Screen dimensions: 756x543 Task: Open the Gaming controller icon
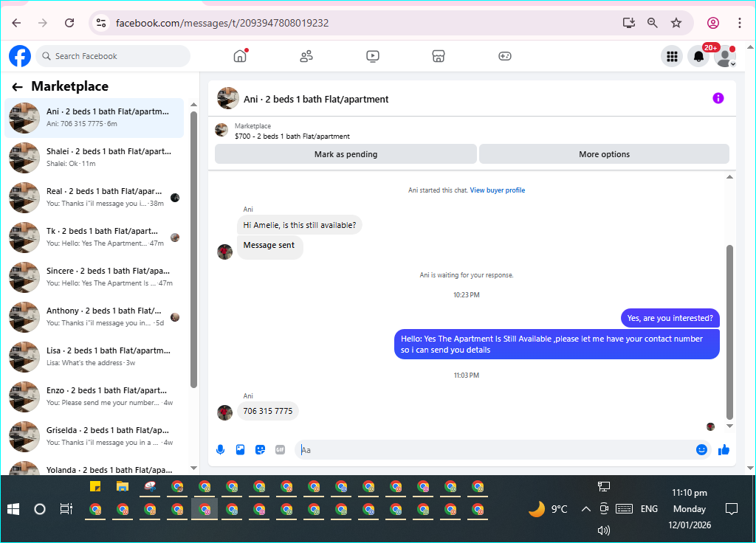(505, 56)
